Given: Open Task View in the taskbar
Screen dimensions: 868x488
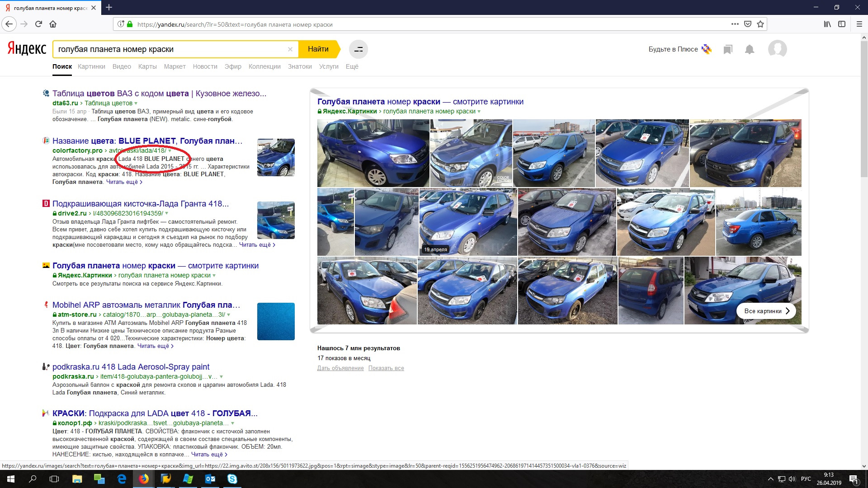Looking at the screenshot, I should point(54,479).
